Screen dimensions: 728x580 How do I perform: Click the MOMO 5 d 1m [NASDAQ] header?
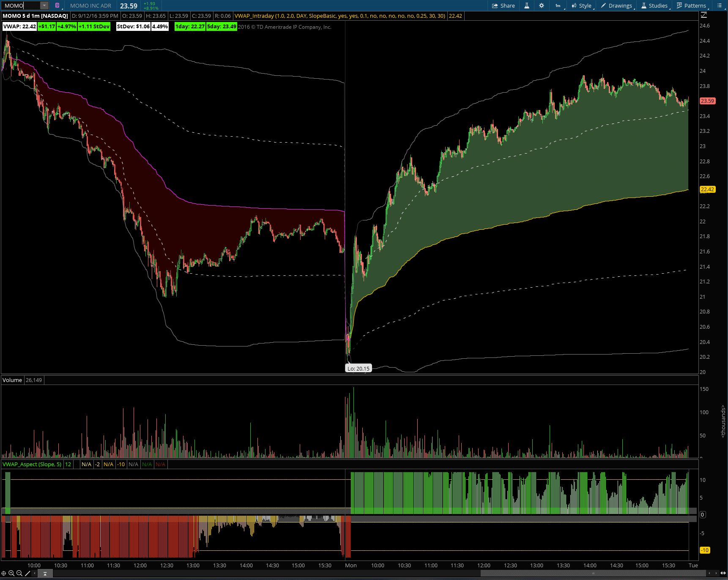35,16
